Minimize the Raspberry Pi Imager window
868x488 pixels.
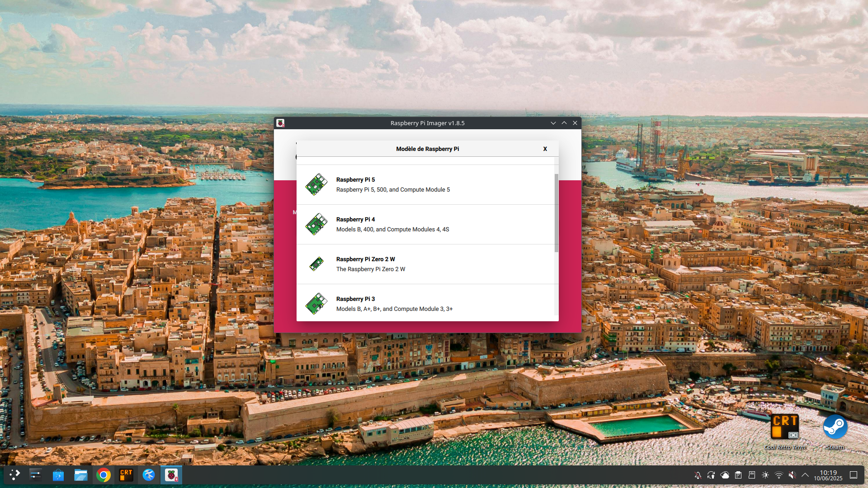[553, 123]
